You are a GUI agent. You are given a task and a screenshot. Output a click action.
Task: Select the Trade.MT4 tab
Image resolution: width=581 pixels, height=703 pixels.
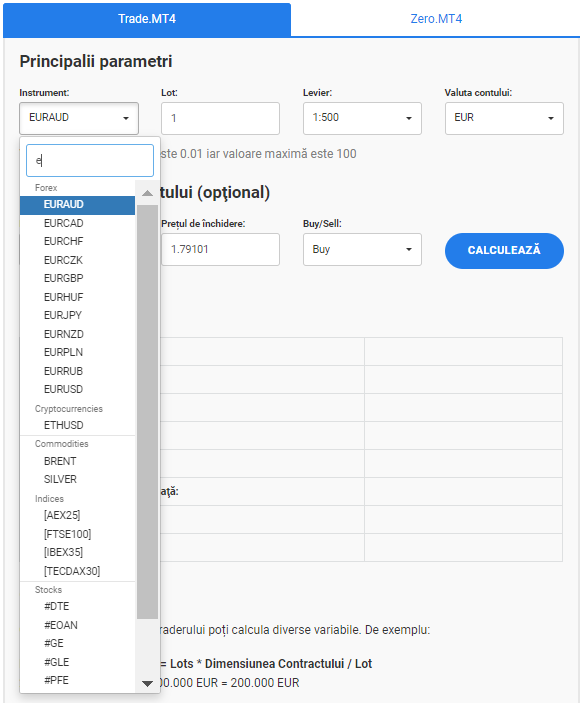point(147,19)
